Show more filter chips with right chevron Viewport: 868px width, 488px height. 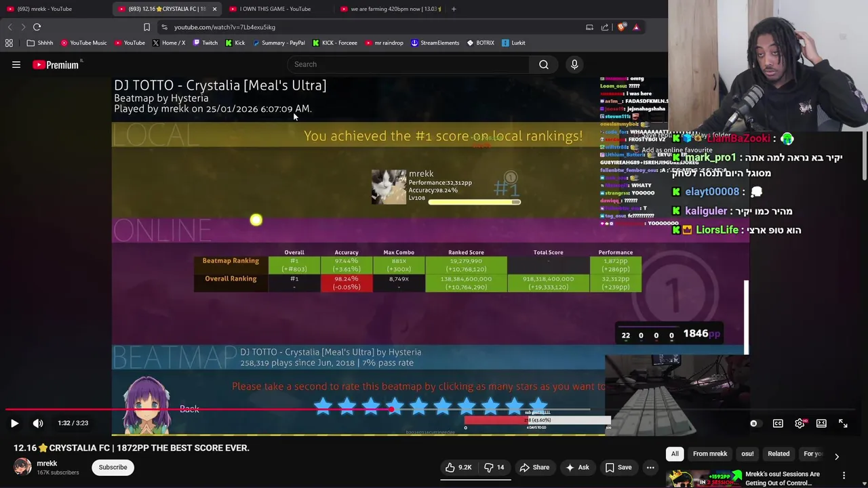click(837, 456)
